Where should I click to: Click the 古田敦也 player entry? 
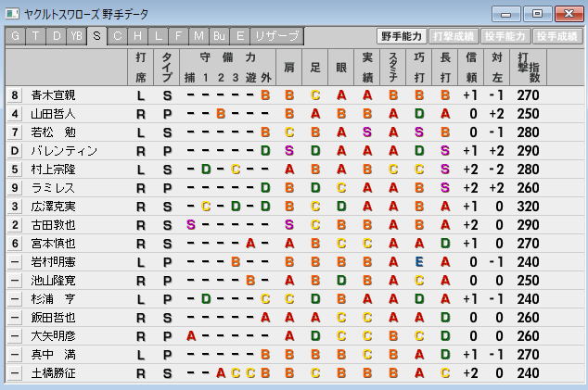[x=54, y=224]
